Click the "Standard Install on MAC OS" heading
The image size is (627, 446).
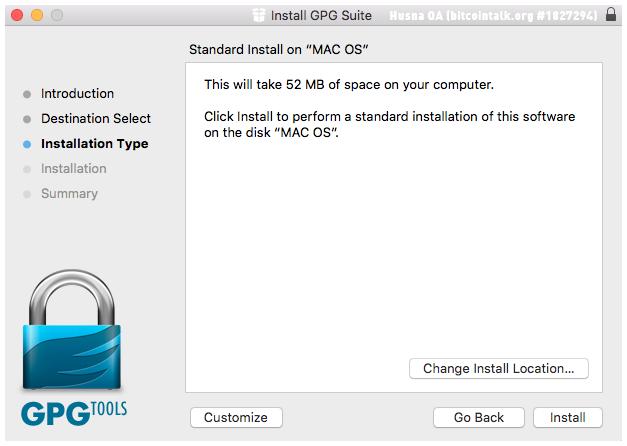point(278,50)
